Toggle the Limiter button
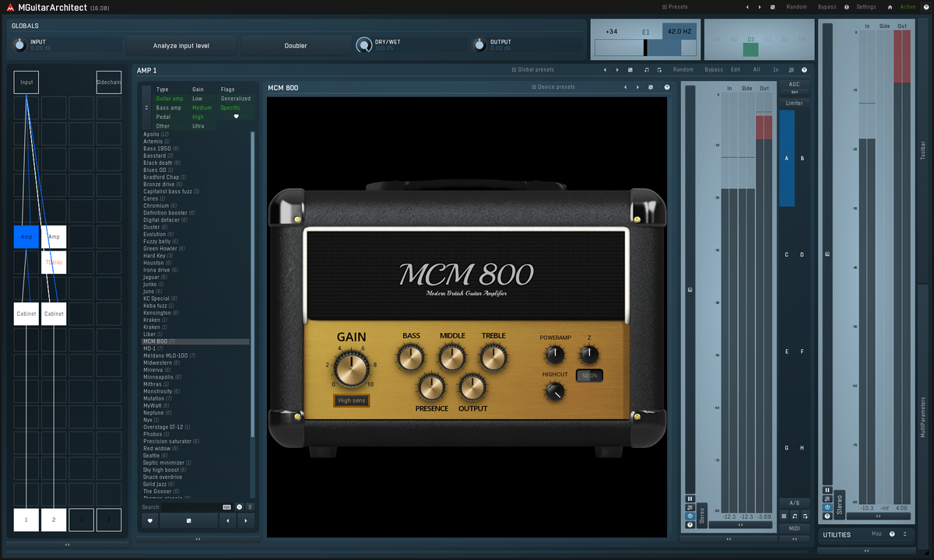934x560 pixels. tap(794, 103)
